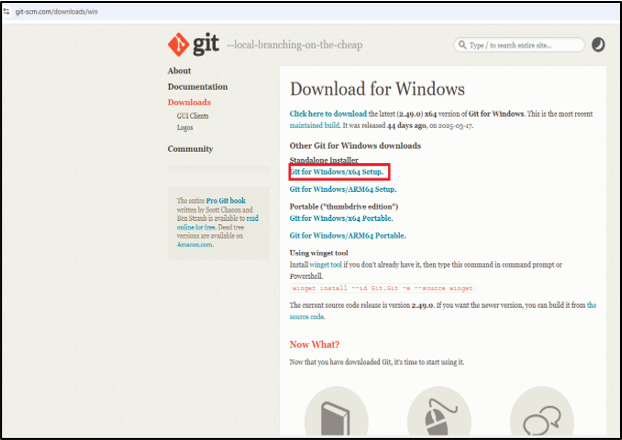622x440 pixels.
Task: Download Git for Windows/ARM64 Portable
Action: tap(347, 235)
